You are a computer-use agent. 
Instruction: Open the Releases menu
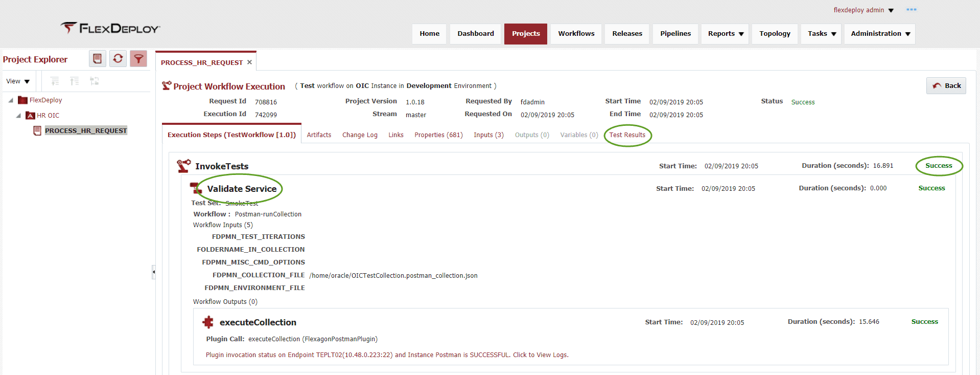point(627,34)
